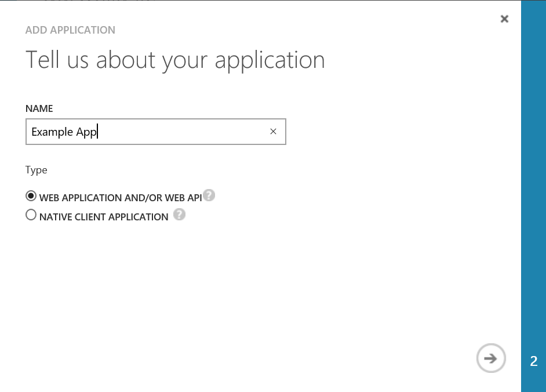This screenshot has width=546, height=392.
Task: Select Native Client Application option
Action: (x=31, y=215)
